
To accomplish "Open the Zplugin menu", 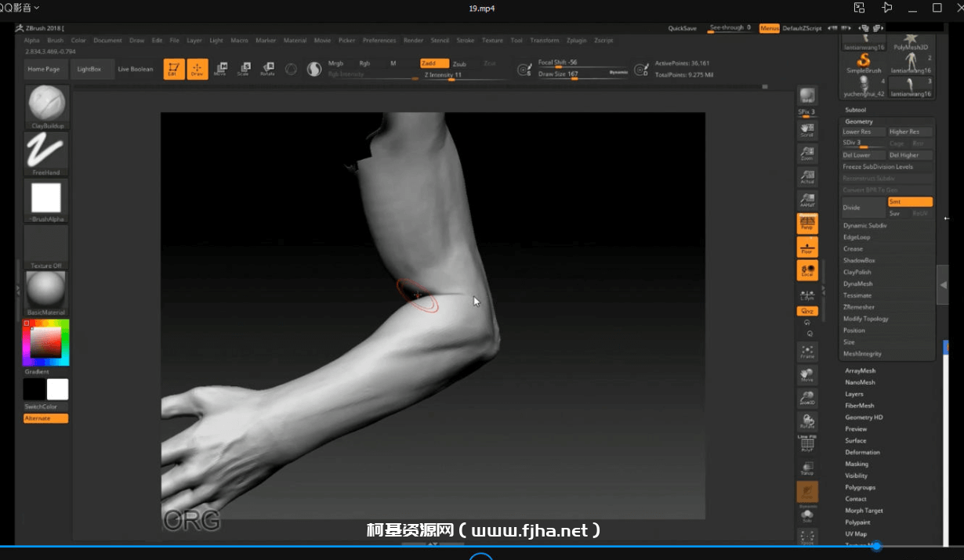I will [x=576, y=40].
